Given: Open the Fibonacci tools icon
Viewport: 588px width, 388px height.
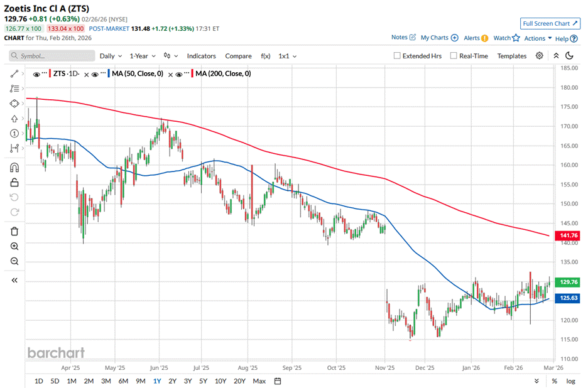Looking at the screenshot, I should 14,89.
